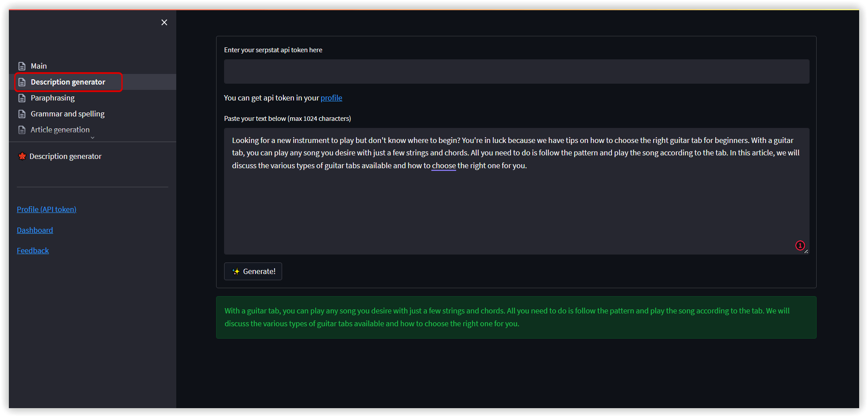Follow the blue profile link above the text area
868x417 pixels.
pos(331,98)
